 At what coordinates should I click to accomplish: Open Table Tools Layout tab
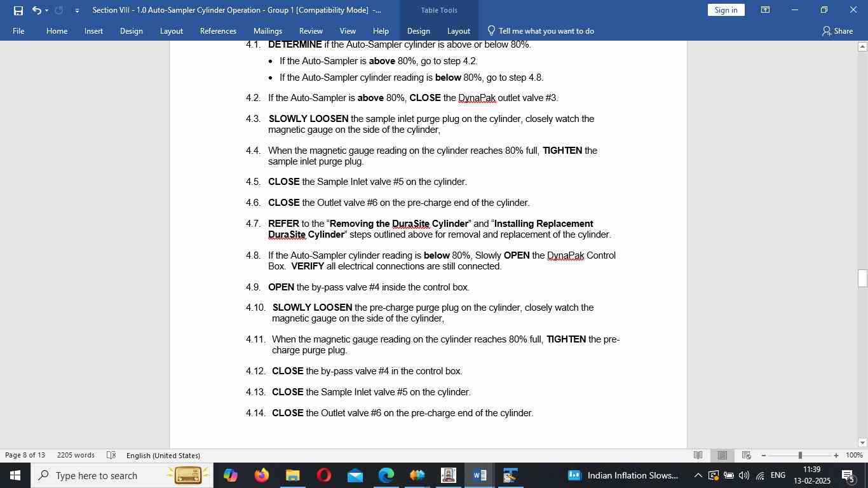[458, 30]
